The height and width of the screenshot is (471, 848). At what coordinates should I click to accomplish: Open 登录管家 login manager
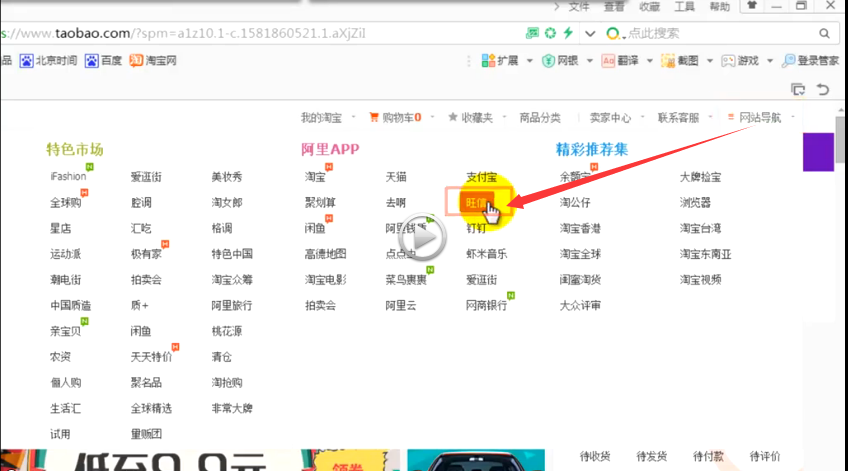(810, 61)
